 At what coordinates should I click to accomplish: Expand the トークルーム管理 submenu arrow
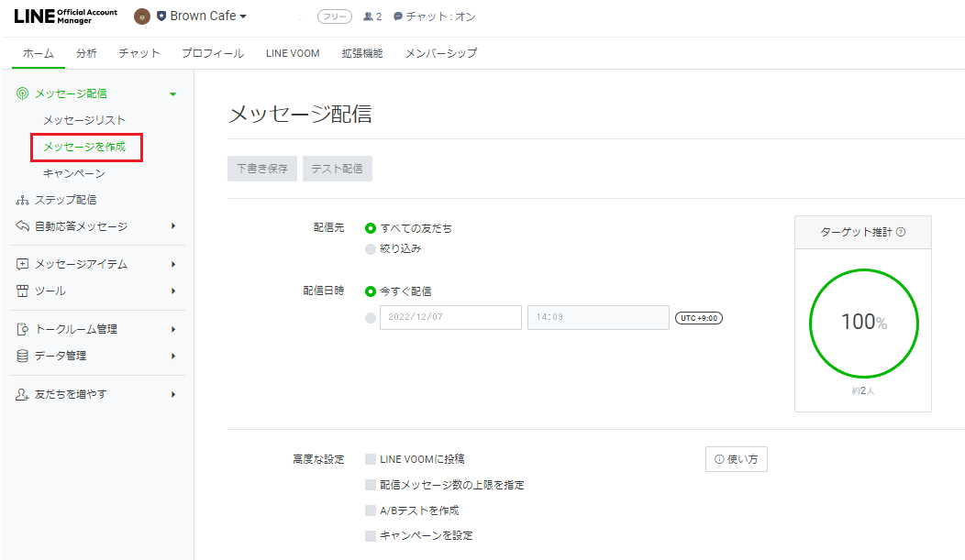tap(172, 329)
